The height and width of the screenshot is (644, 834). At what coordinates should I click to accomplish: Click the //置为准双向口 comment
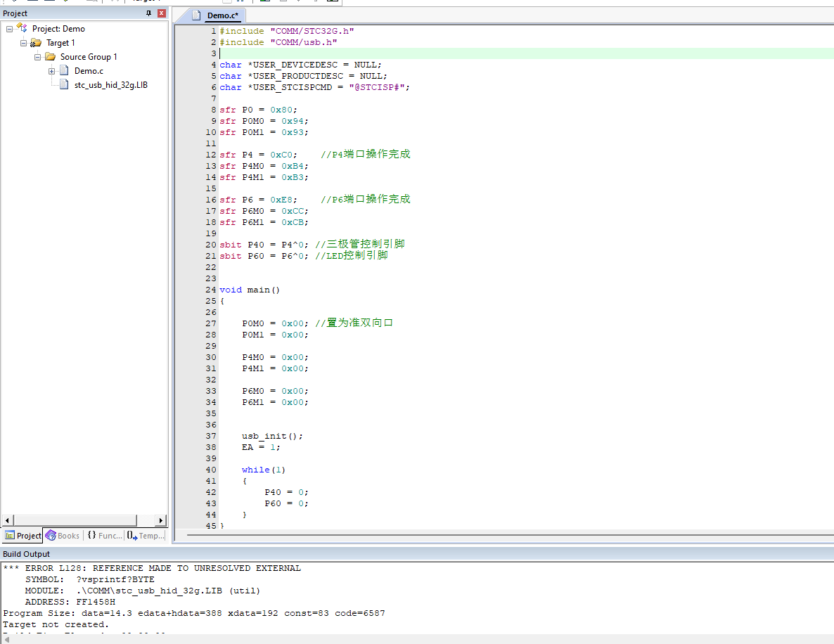[x=354, y=323]
